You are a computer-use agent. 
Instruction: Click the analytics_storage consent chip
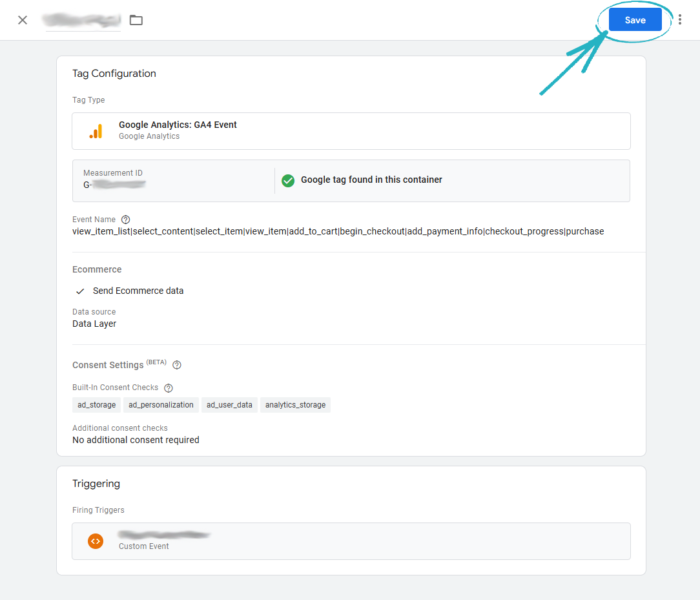[295, 405]
